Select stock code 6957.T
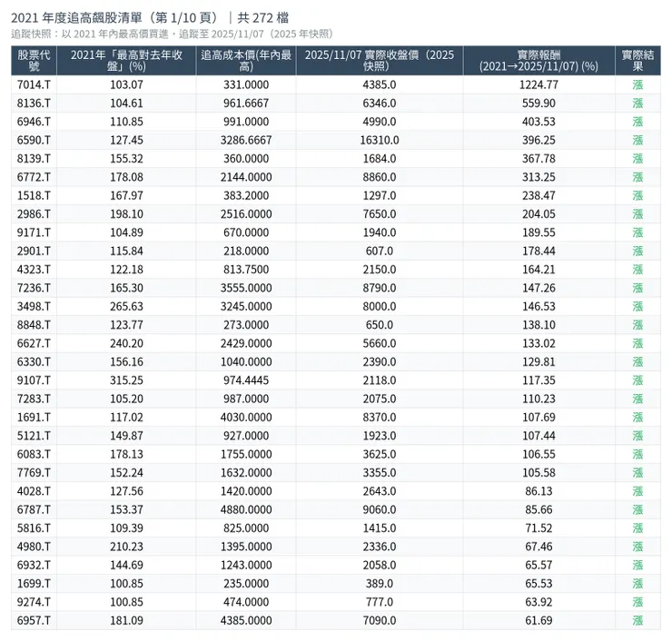Viewport: 672px width, 641px height. click(x=34, y=620)
